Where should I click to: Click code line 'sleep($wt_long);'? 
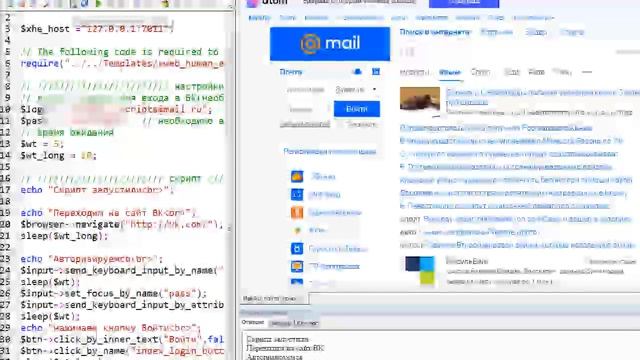pos(64,236)
